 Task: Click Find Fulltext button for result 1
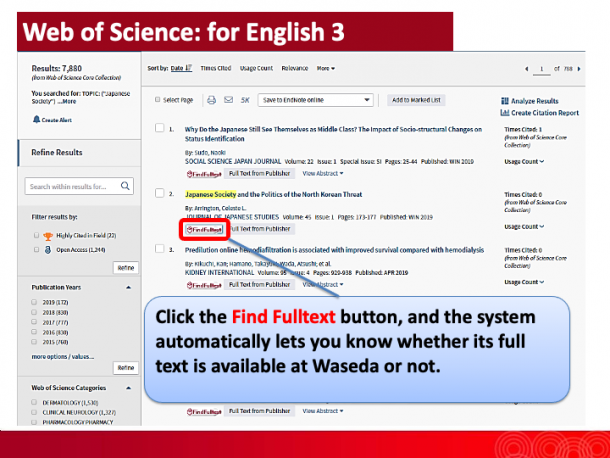tap(204, 174)
